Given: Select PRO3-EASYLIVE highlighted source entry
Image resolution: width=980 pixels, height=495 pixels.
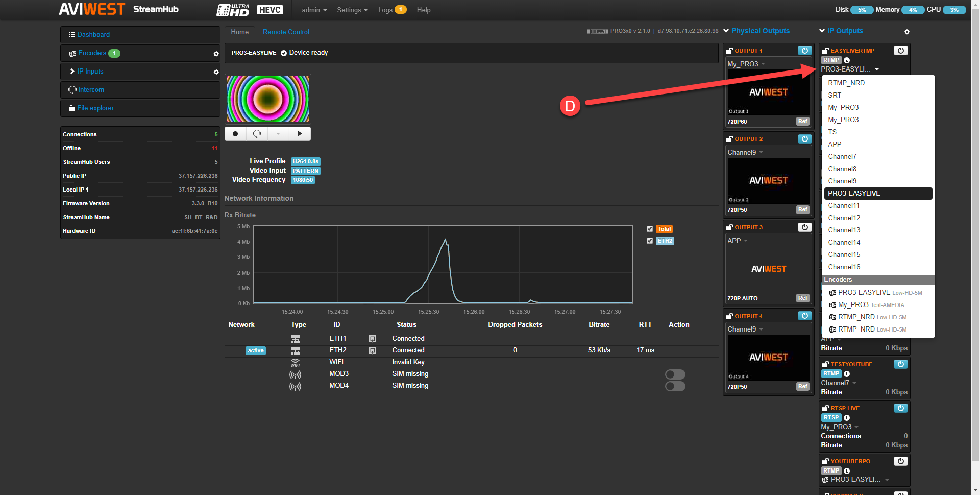Looking at the screenshot, I should (878, 193).
